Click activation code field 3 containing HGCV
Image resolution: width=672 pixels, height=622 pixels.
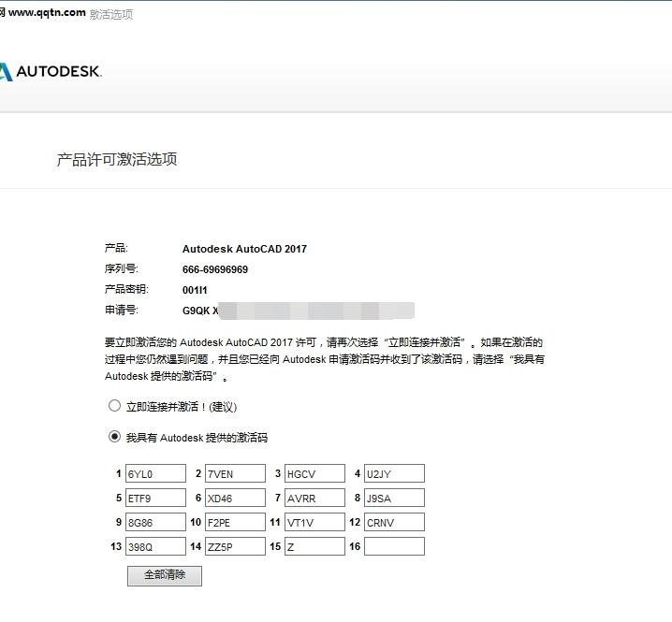pyautogui.click(x=315, y=473)
